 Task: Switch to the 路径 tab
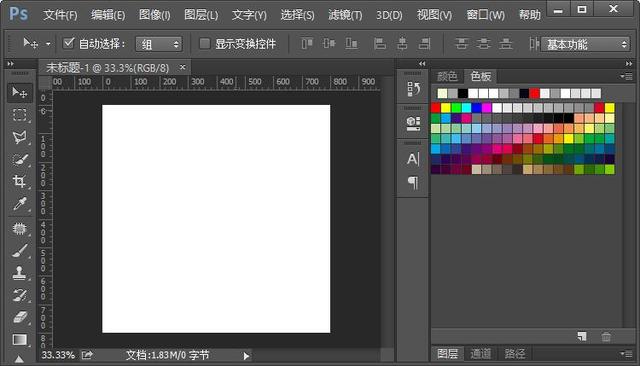pyautogui.click(x=515, y=354)
